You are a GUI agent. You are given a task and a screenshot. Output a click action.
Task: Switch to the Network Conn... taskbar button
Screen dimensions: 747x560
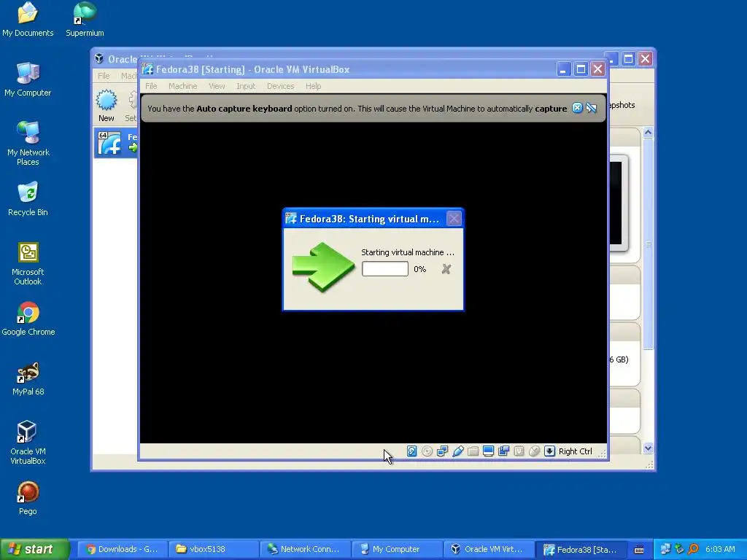(x=306, y=549)
